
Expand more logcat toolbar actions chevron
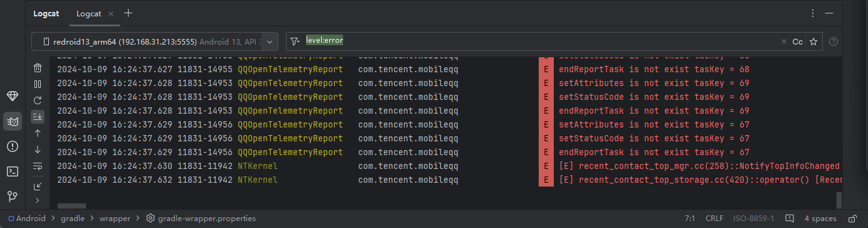point(38,200)
